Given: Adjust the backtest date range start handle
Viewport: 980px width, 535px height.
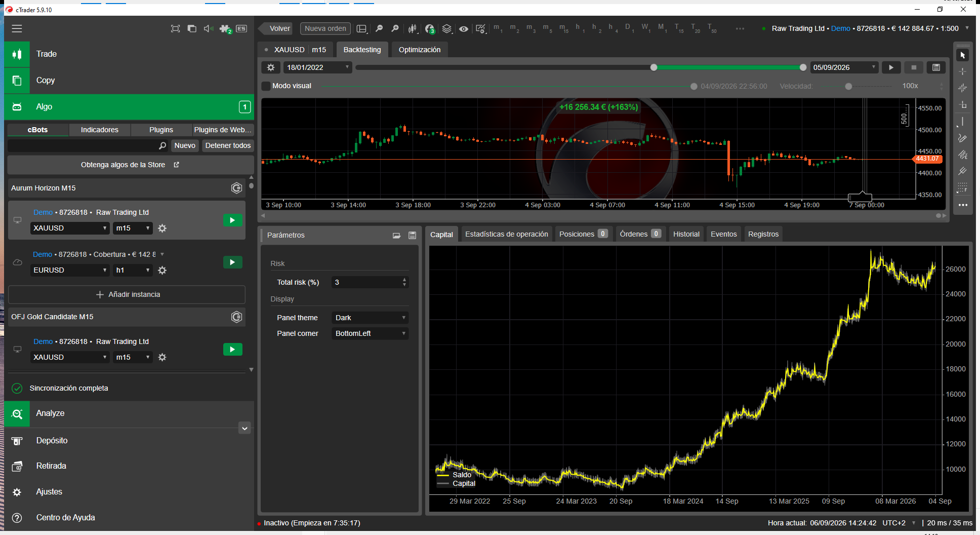Looking at the screenshot, I should (654, 67).
